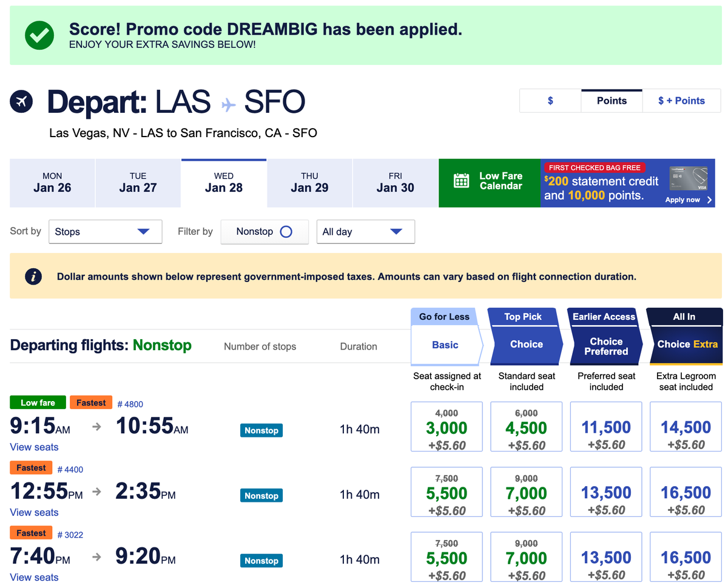Click the Nonstop badge on the 7:40 PM flight
The height and width of the screenshot is (588, 728).
[x=261, y=560]
